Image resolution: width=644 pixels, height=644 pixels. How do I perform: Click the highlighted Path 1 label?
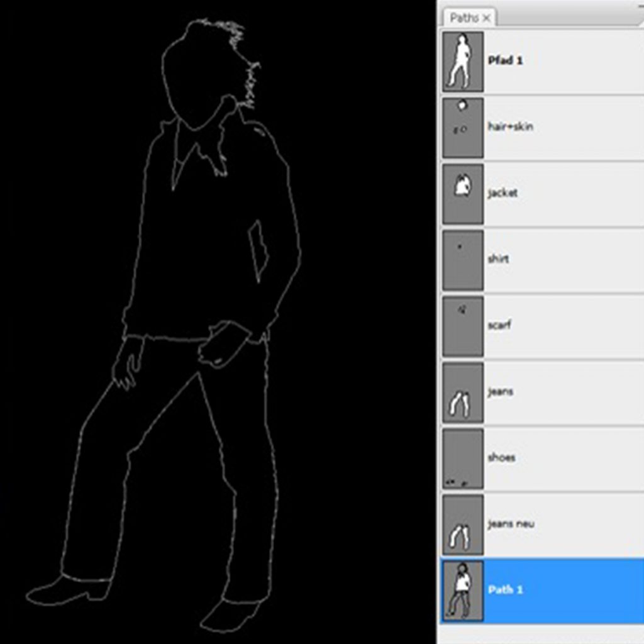click(x=506, y=590)
